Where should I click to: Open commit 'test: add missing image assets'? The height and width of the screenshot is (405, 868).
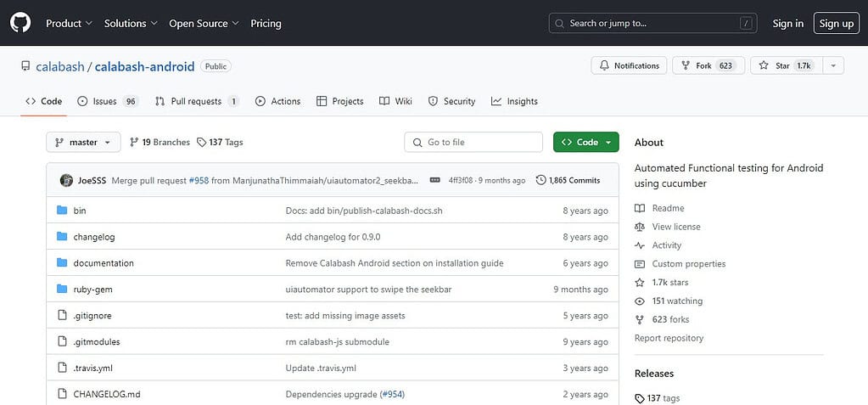point(345,315)
